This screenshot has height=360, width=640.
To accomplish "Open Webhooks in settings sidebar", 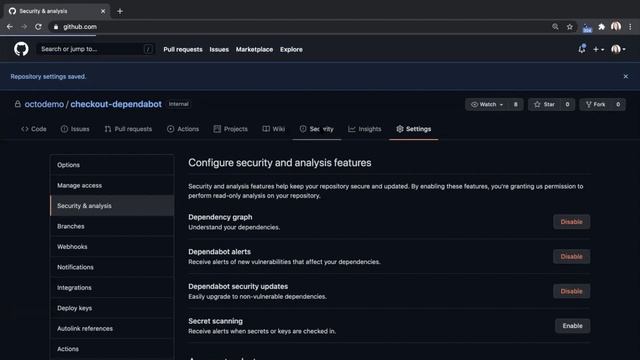I will [112, 247].
